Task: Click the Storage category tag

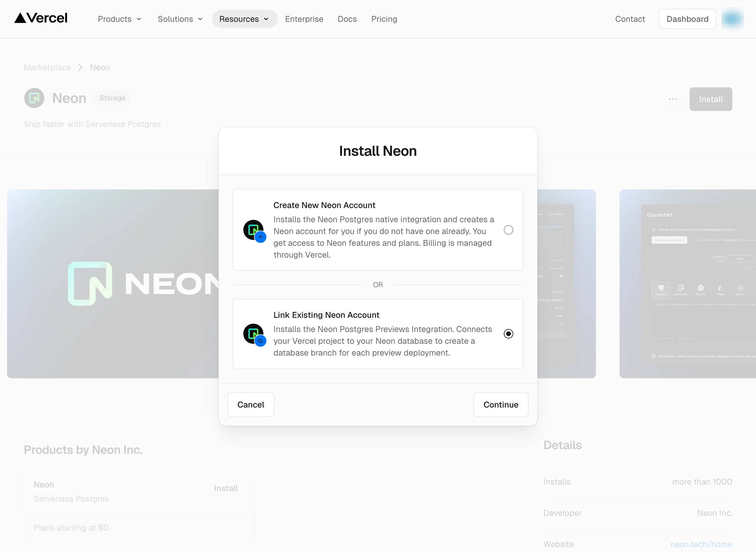Action: [112, 98]
